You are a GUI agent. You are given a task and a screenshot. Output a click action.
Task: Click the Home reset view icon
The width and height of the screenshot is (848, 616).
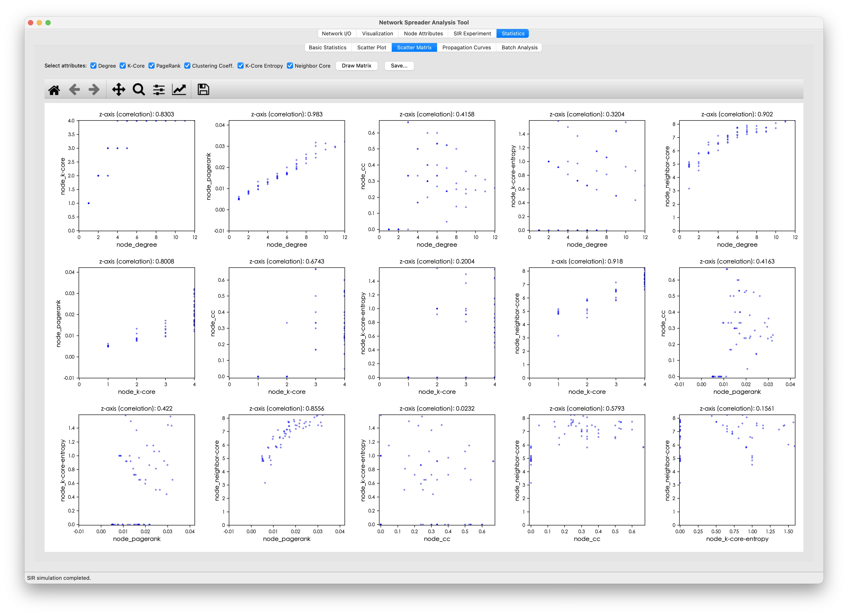tap(54, 90)
